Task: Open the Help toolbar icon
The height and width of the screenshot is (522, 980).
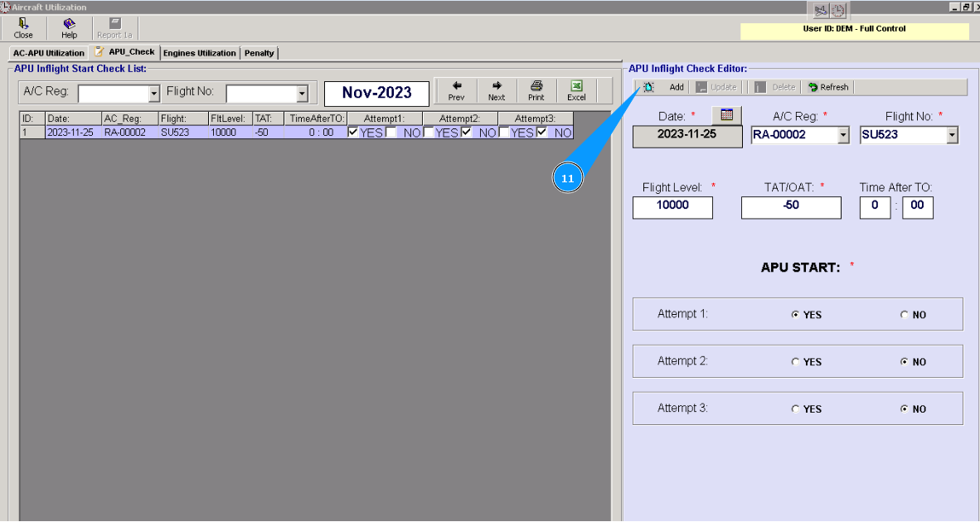Action: coord(69,28)
